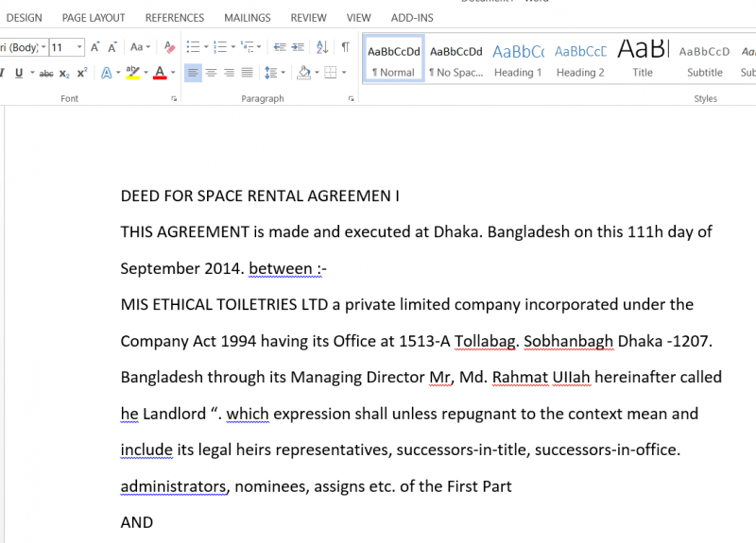This screenshot has width=756, height=543.
Task: Increase paragraph indent
Action: click(x=298, y=47)
